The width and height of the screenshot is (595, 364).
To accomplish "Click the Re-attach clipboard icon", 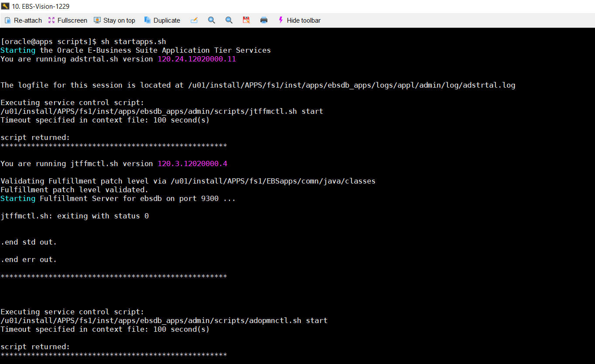I will pos(7,20).
